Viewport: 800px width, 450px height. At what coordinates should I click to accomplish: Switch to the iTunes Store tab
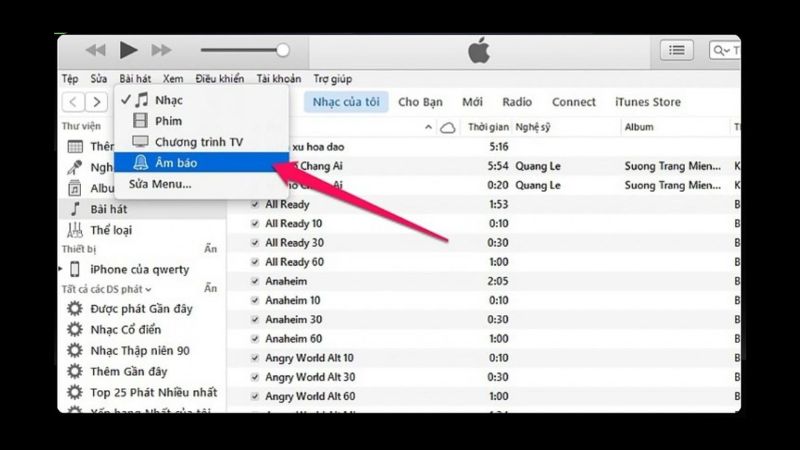click(647, 102)
